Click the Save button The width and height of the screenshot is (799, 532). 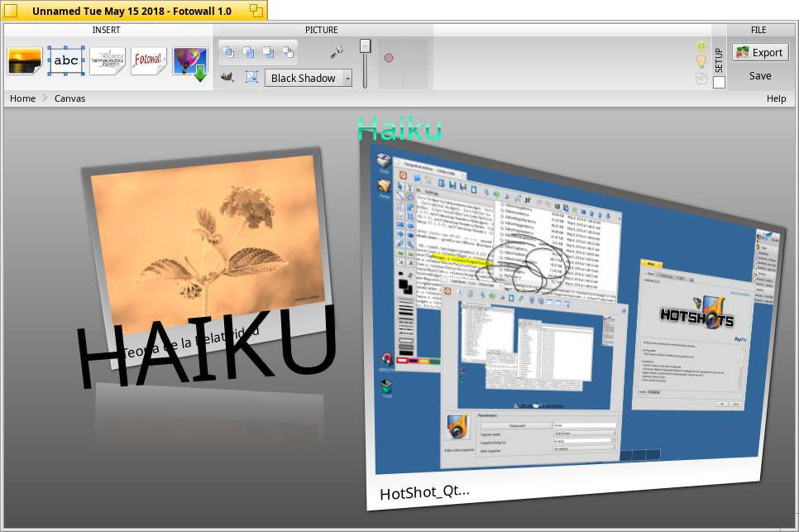point(760,76)
